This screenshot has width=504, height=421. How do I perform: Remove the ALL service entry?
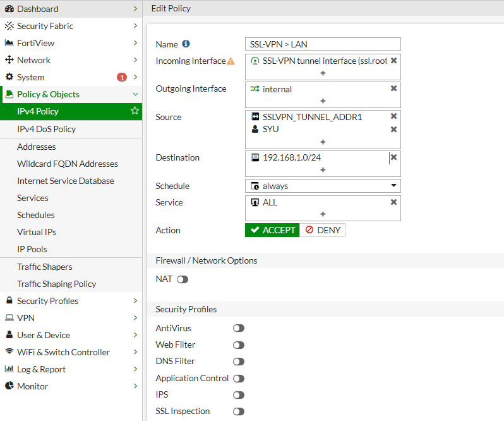click(393, 202)
